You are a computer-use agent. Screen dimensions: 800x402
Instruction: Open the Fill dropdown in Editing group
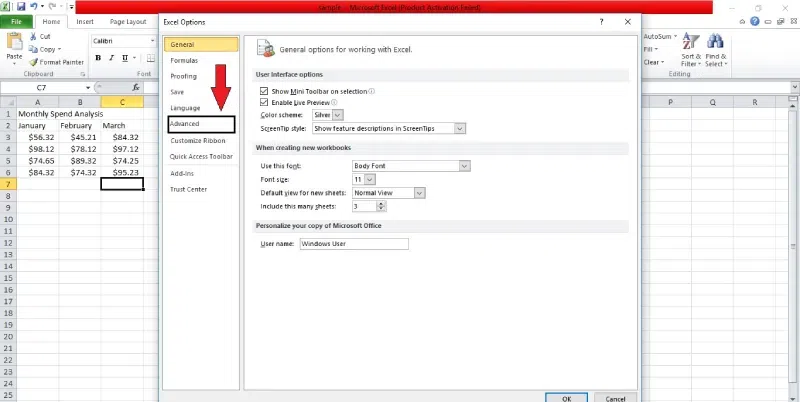tap(656, 49)
